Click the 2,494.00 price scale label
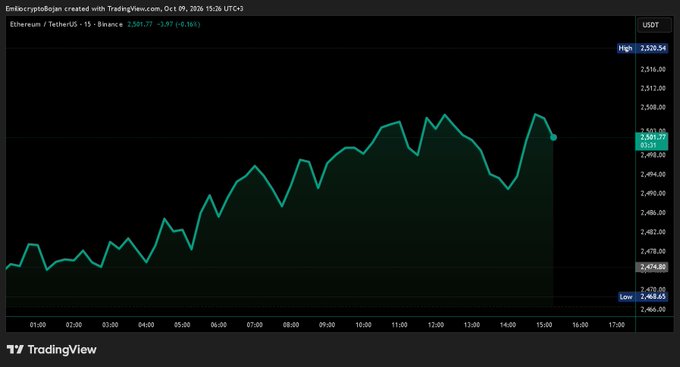This screenshot has width=680, height=367. (653, 174)
